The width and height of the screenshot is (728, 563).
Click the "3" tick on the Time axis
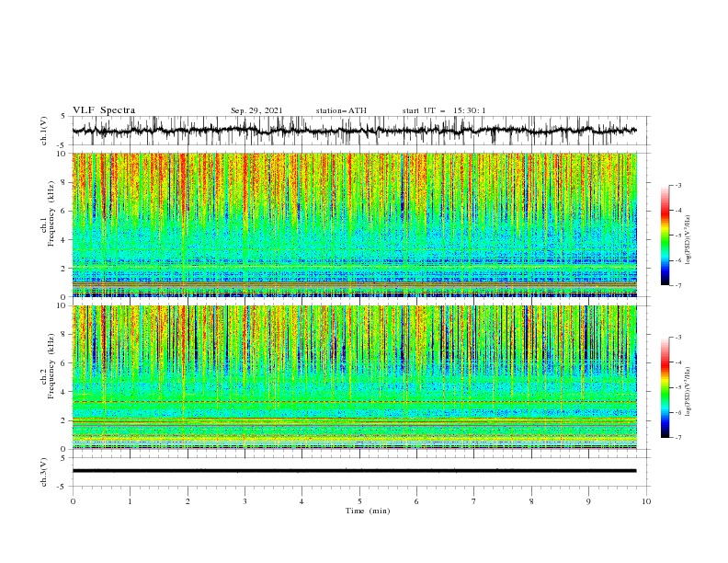[x=245, y=501]
